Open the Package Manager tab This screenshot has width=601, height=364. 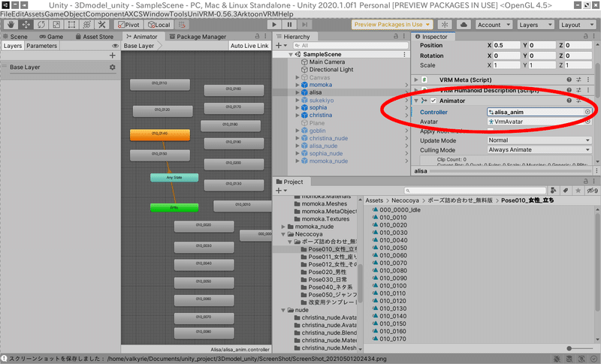pos(198,36)
